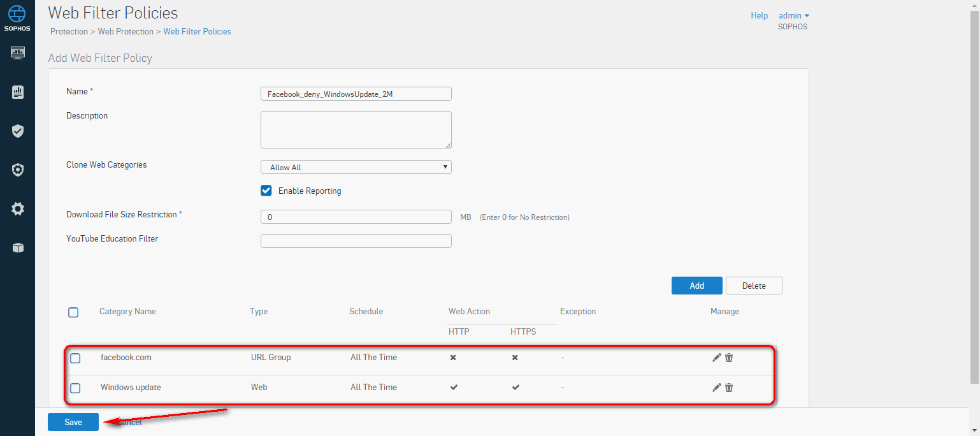
Task: Click in the Description text area
Action: point(356,130)
